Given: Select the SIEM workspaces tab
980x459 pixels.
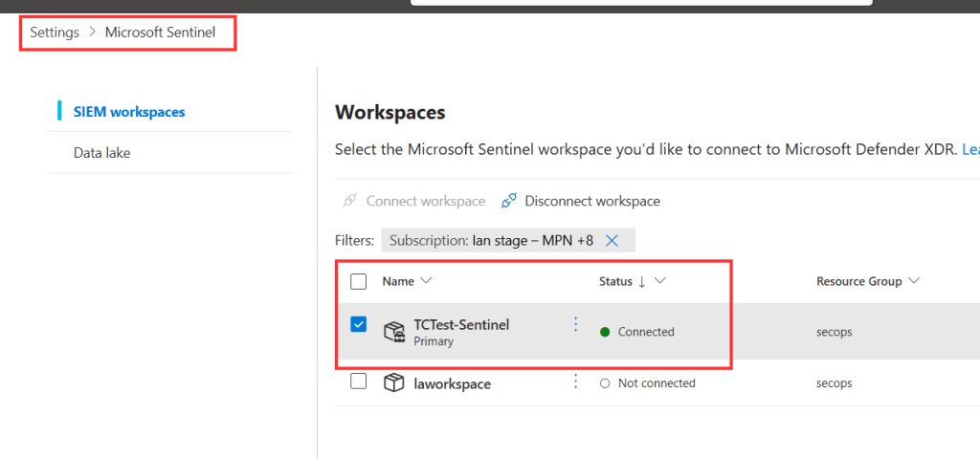Looking at the screenshot, I should 129,112.
